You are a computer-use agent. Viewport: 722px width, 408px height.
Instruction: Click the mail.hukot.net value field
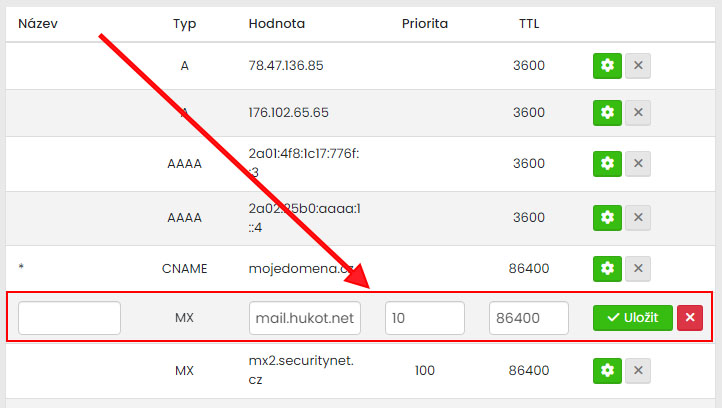[304, 318]
